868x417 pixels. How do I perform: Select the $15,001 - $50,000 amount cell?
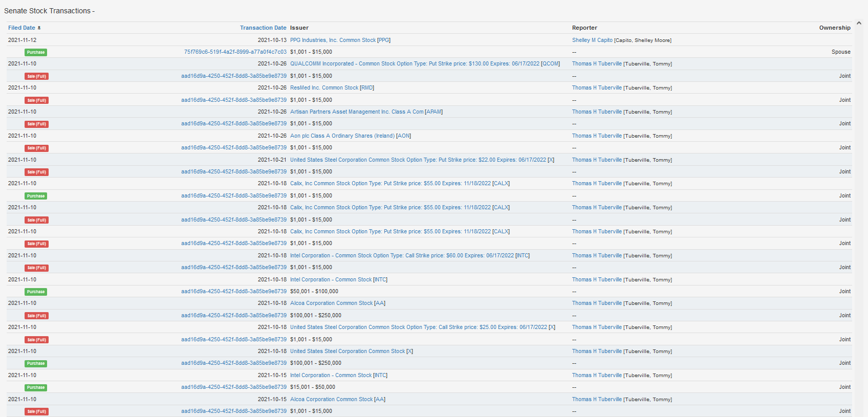(x=313, y=387)
